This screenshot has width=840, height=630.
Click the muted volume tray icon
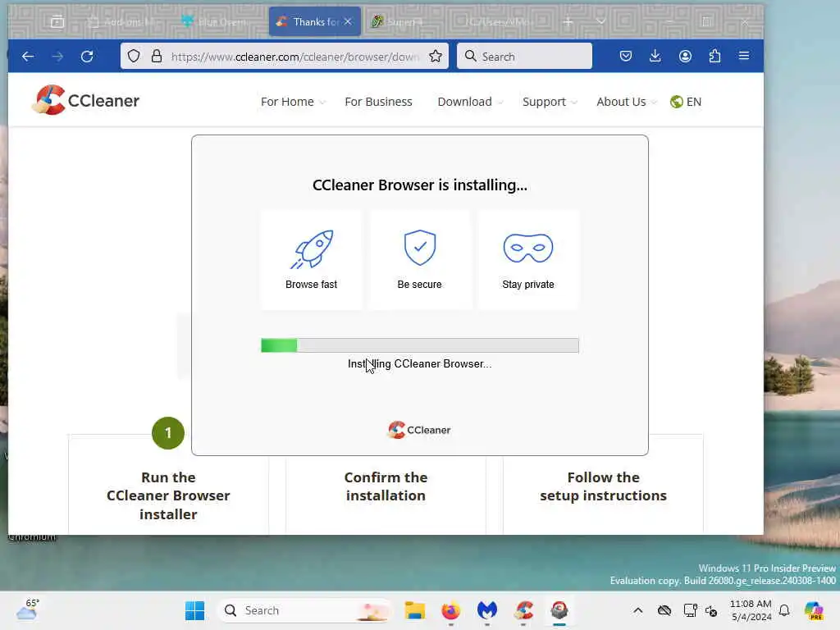click(711, 610)
